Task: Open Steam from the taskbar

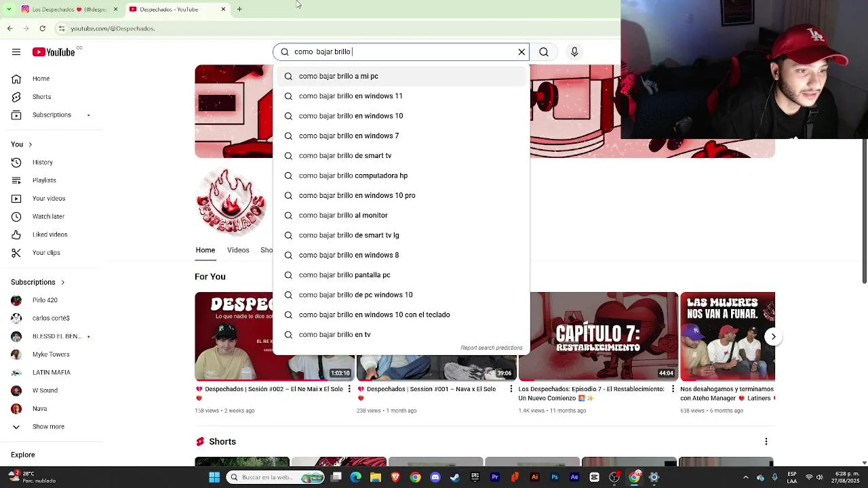Action: (x=455, y=477)
